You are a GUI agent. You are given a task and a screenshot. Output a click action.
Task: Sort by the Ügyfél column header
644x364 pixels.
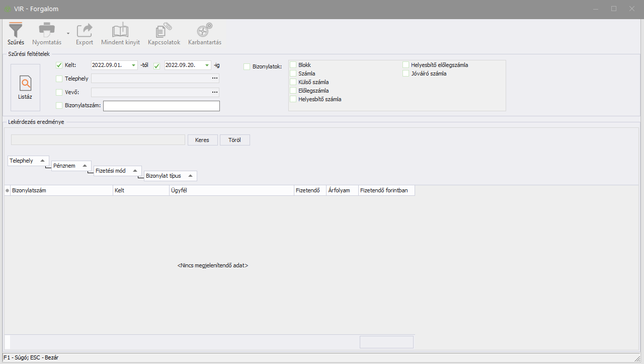point(231,190)
